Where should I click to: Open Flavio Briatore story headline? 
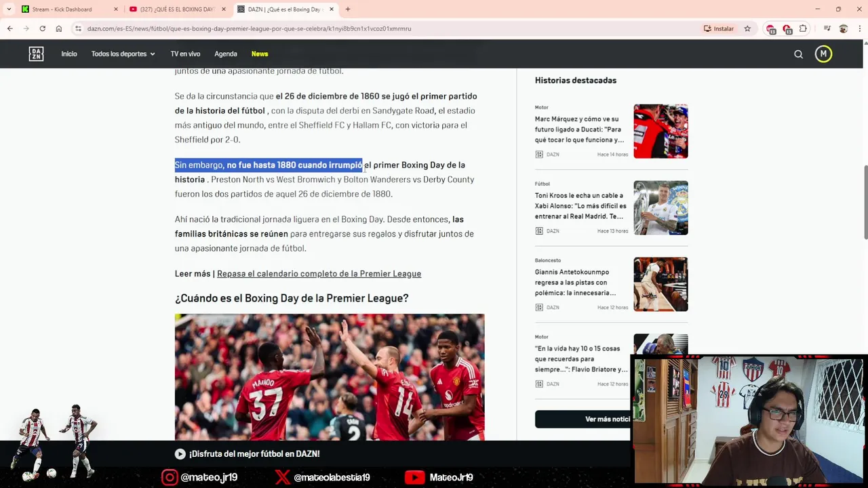(x=581, y=359)
